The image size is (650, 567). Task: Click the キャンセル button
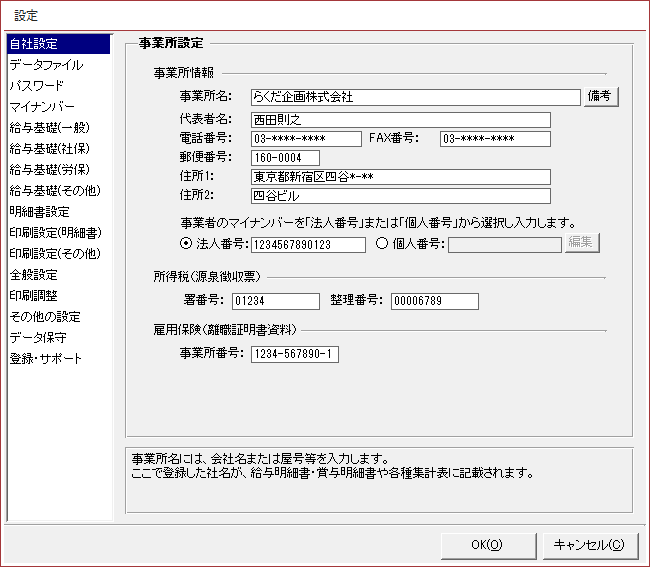[589, 545]
